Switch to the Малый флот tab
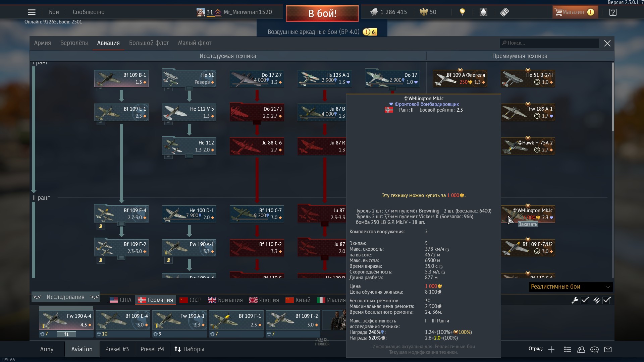The image size is (644, 362). 195,43
